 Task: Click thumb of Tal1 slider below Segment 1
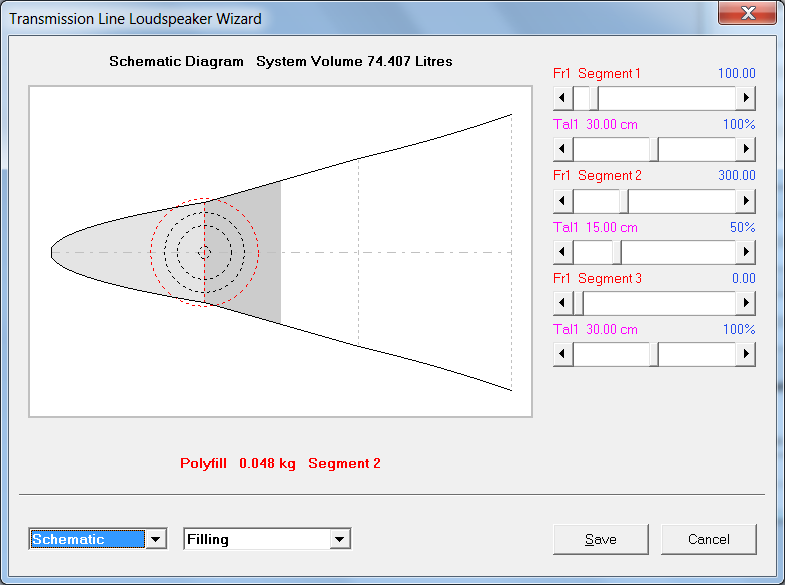tap(654, 149)
